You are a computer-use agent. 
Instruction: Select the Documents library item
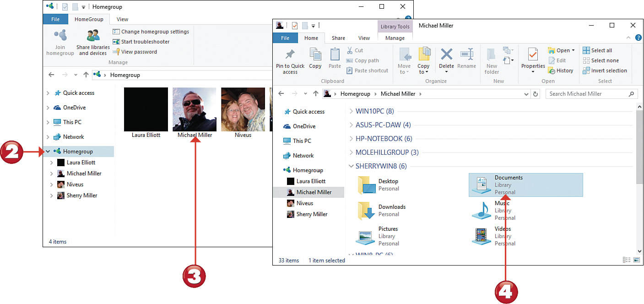point(526,185)
